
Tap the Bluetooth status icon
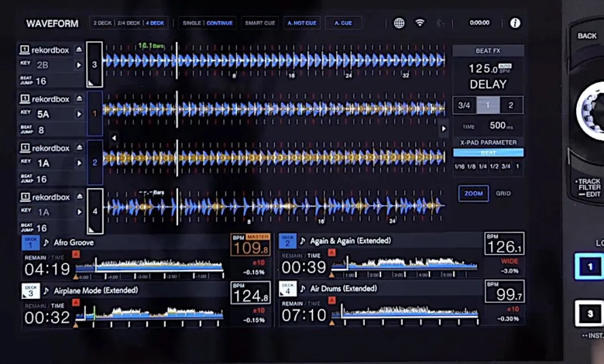440,23
